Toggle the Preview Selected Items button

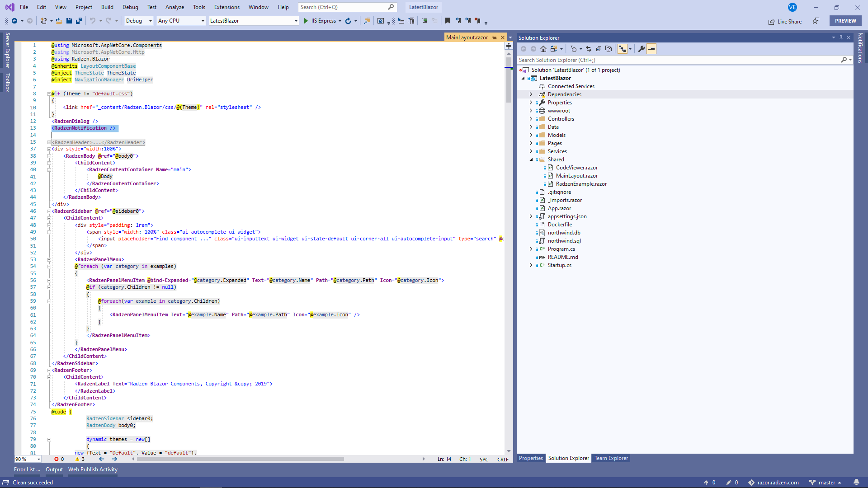(x=651, y=49)
